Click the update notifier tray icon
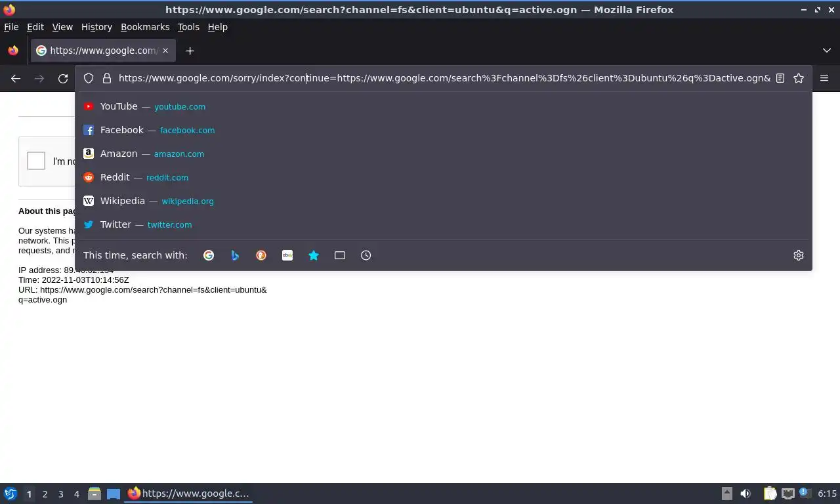 (x=804, y=492)
